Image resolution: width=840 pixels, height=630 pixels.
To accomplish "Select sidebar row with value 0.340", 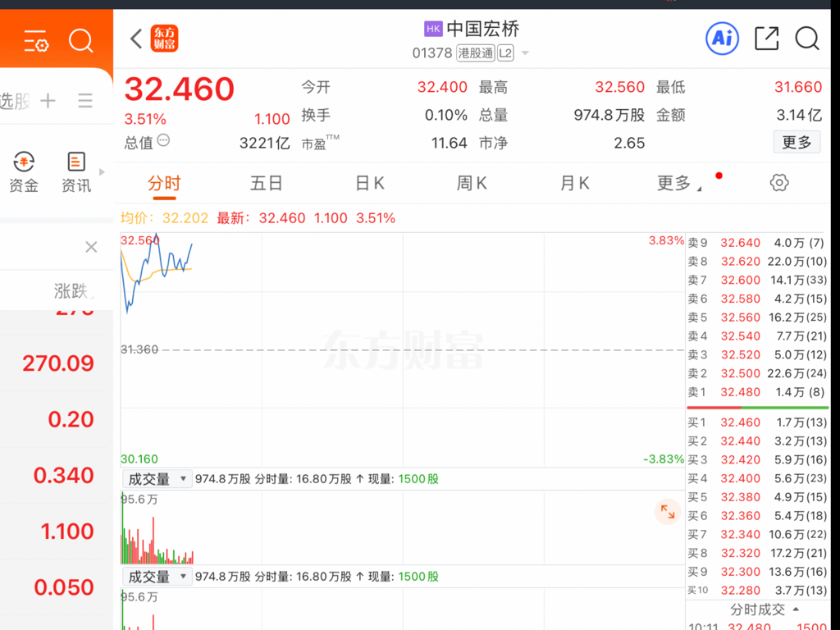I will pyautogui.click(x=57, y=475).
